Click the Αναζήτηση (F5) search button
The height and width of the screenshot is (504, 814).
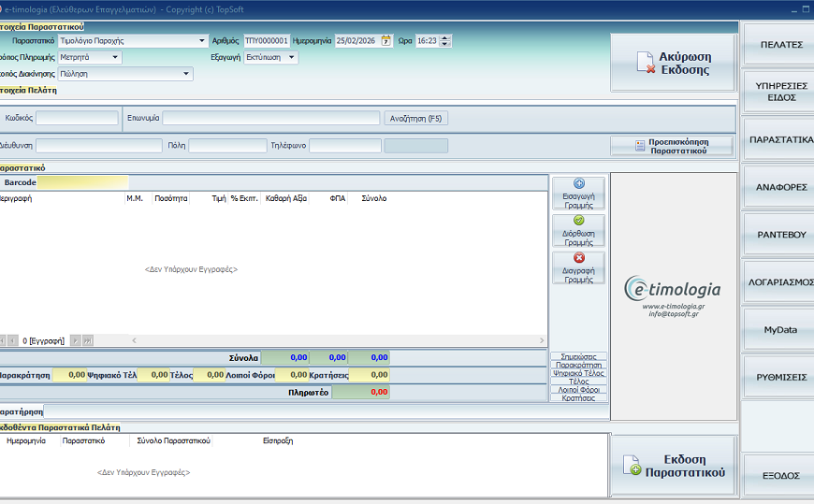(416, 118)
